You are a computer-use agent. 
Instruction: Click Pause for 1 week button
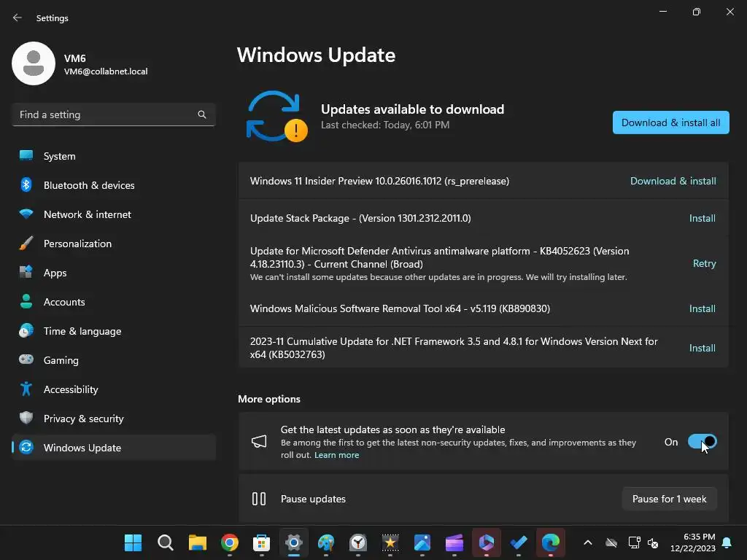point(670,499)
